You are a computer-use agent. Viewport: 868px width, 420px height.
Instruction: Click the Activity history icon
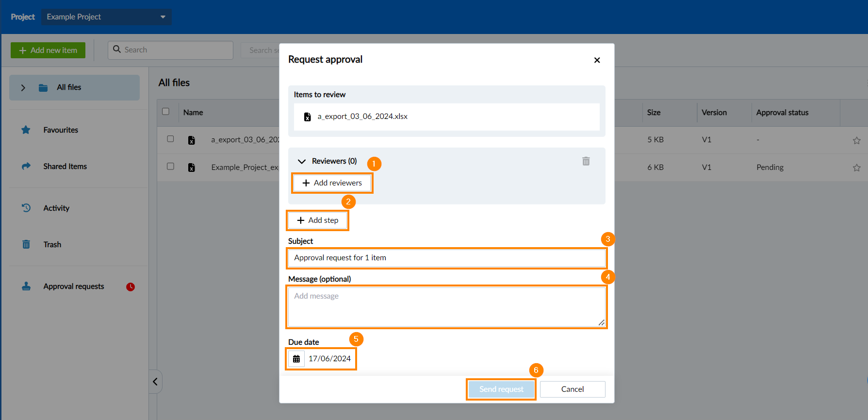(x=26, y=208)
